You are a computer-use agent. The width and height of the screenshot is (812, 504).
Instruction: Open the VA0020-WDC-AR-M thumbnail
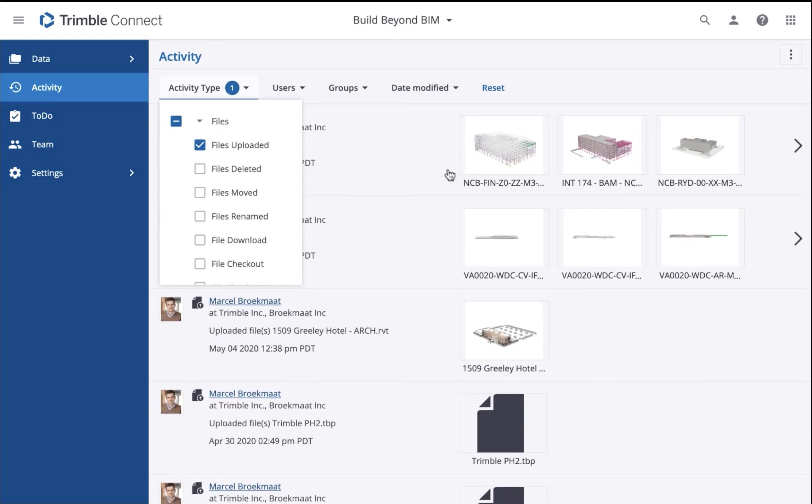click(x=700, y=238)
